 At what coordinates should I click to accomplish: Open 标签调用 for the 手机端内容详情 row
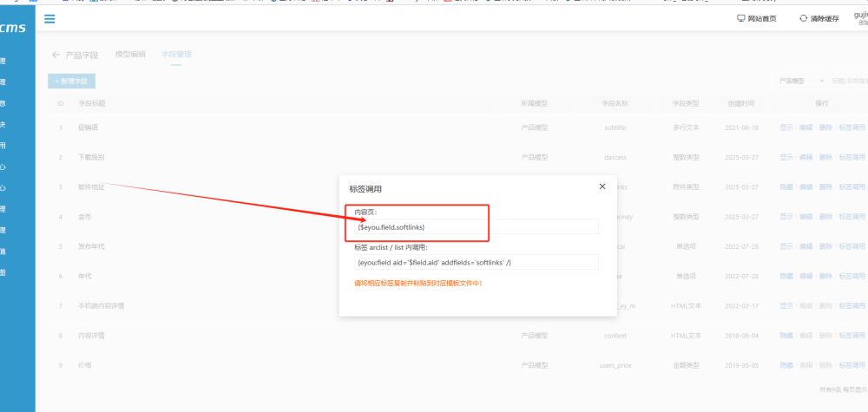click(852, 306)
